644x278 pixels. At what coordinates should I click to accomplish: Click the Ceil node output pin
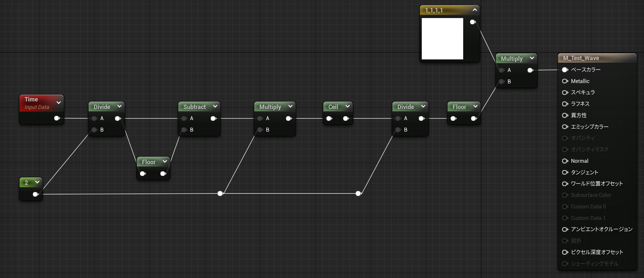pyautogui.click(x=346, y=118)
